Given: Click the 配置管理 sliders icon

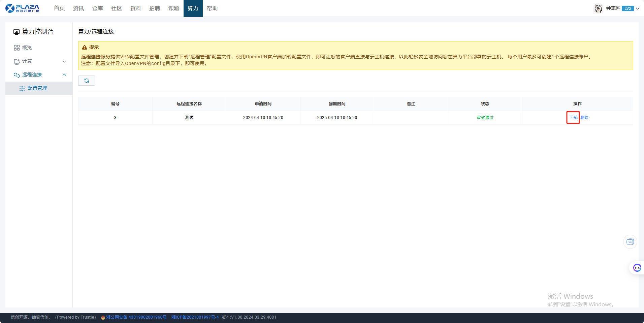Looking at the screenshot, I should (x=22, y=88).
